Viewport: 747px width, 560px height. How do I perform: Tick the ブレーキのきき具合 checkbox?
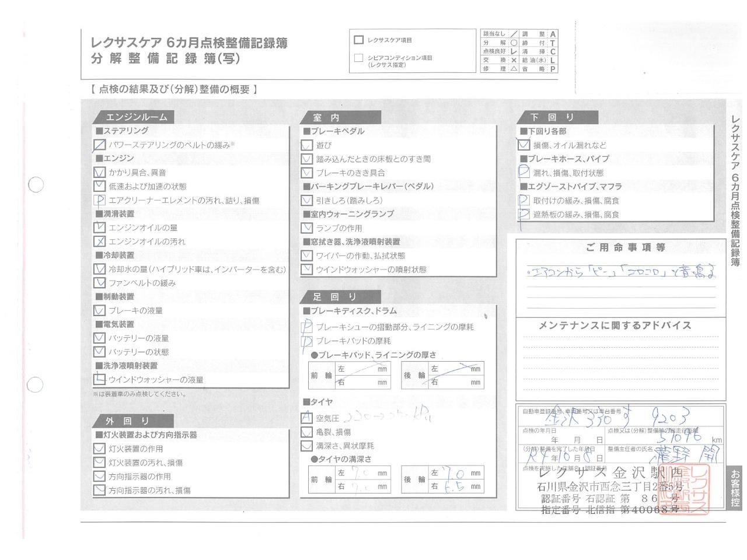tap(307, 173)
